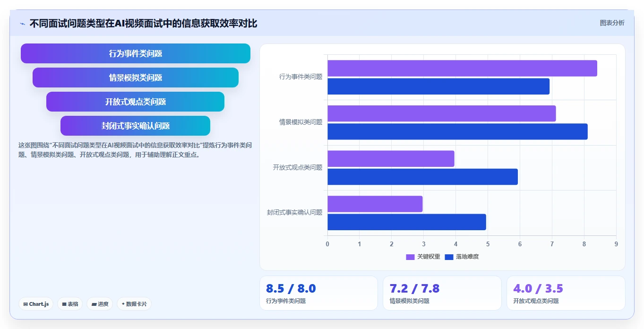Click the 情景模拟类问题 caption in data card

click(x=409, y=301)
